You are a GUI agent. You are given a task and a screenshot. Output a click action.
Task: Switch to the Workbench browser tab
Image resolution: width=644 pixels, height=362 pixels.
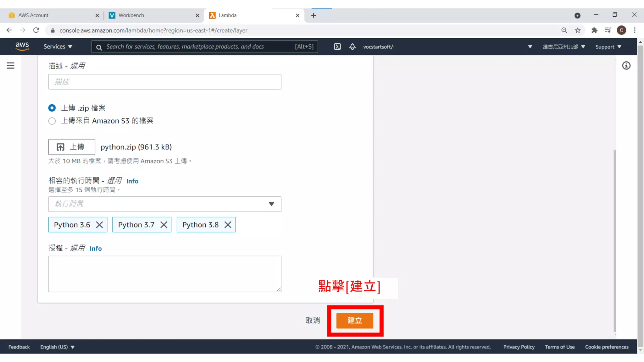(x=131, y=15)
